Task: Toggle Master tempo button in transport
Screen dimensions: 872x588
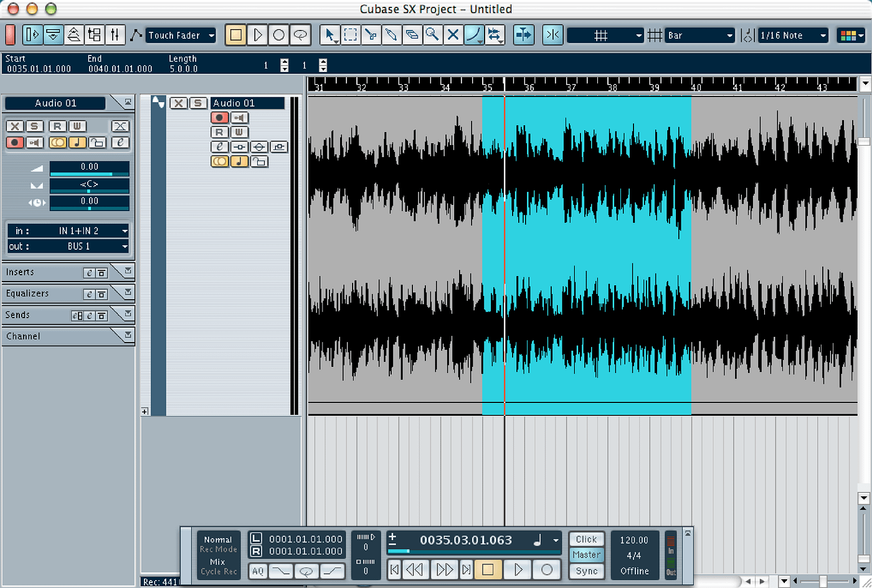Action: pyautogui.click(x=586, y=555)
